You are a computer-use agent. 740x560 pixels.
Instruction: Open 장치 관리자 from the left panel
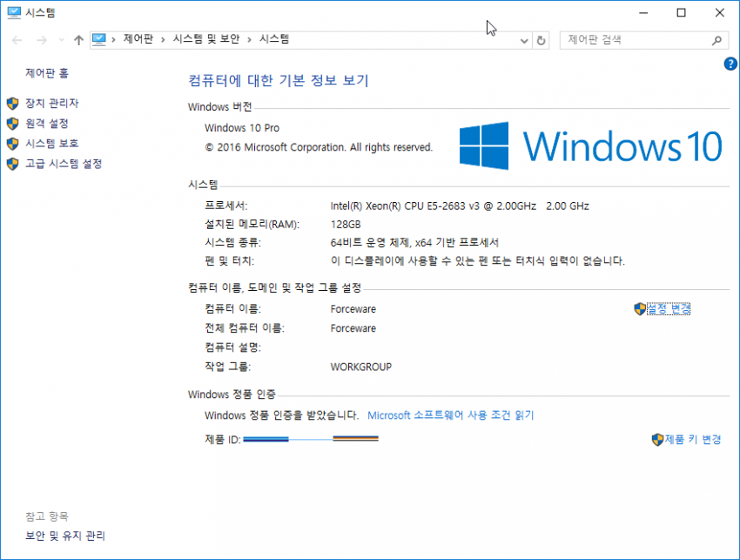pyautogui.click(x=51, y=103)
